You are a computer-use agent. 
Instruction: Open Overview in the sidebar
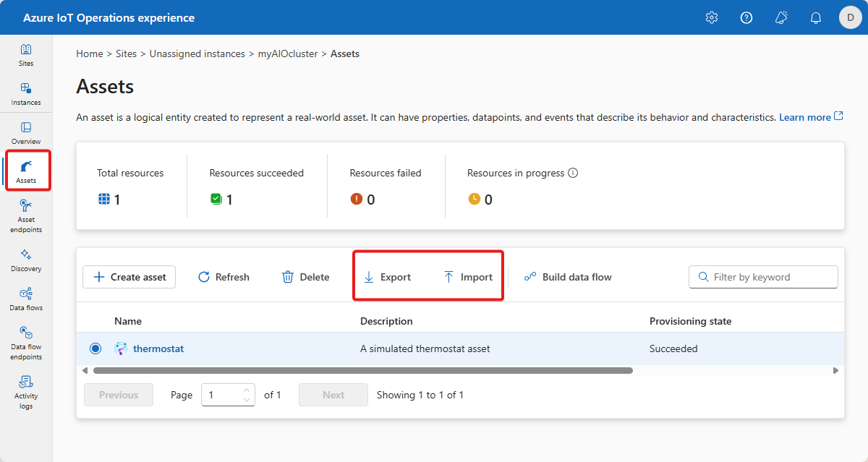tap(26, 133)
